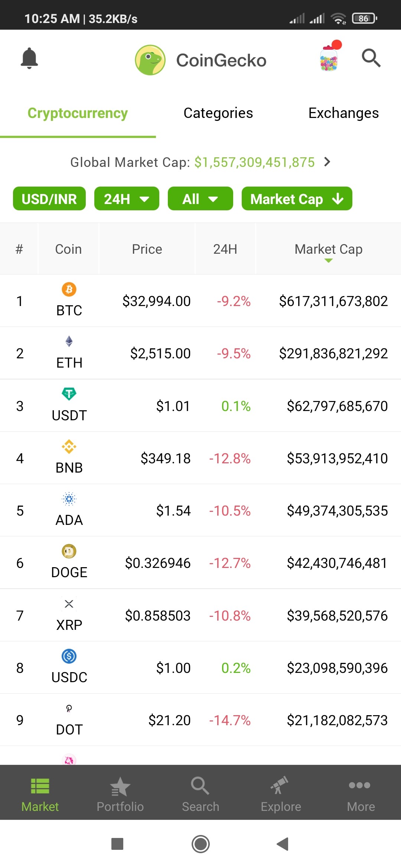Select Bitcoin BTC coin icon
Screen dimensions: 401x868
[69, 289]
